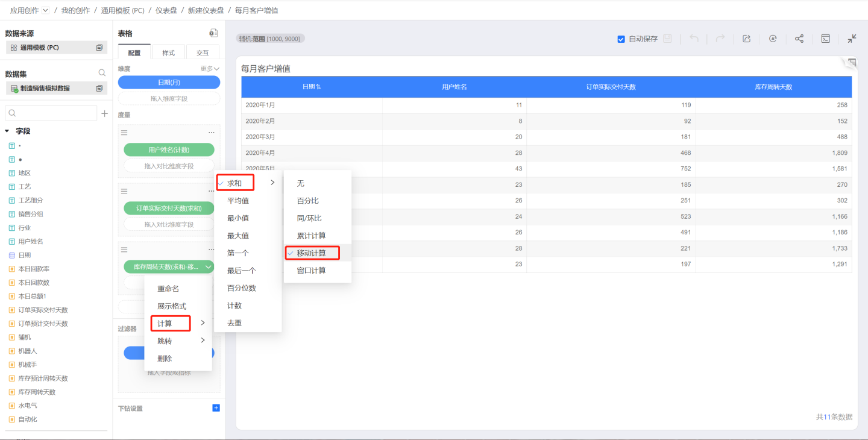Click the refresh data icon in toolbar
Image resolution: width=868 pixels, height=440 pixels.
(x=773, y=39)
